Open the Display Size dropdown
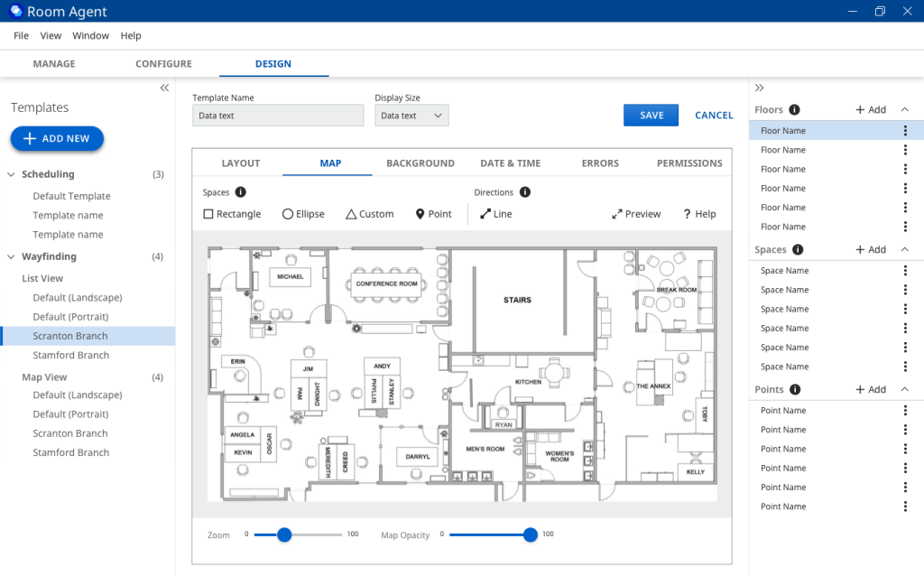Screen dimensions: 924x576 point(411,116)
